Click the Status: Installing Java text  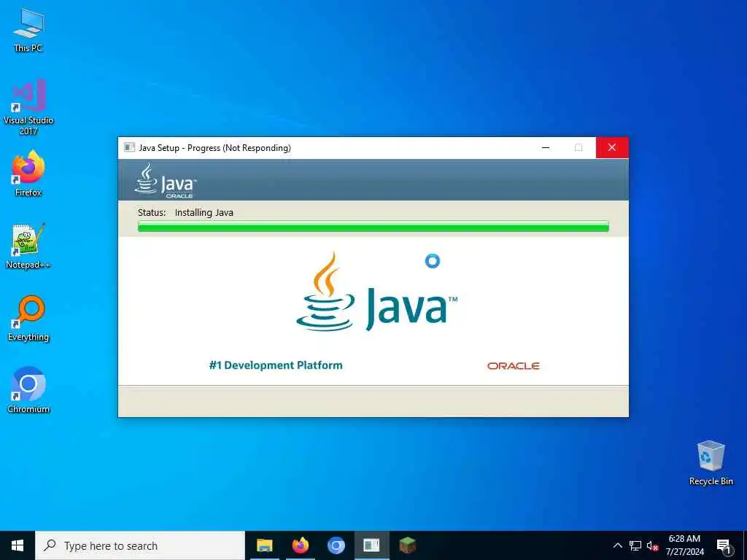(185, 212)
